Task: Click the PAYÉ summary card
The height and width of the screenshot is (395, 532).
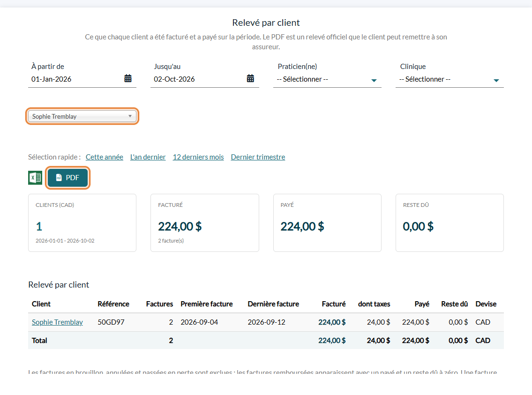Action: tap(327, 223)
